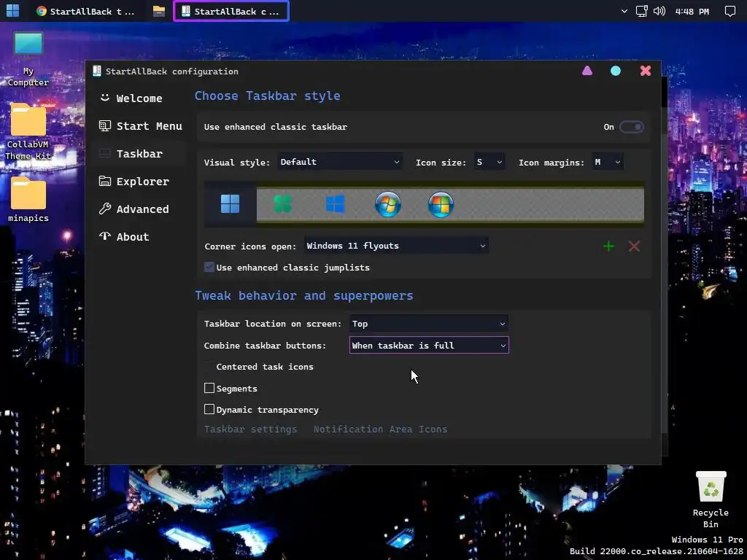Select the CollabVM Theme Kit folder
The width and height of the screenshot is (747, 560).
coord(28,132)
